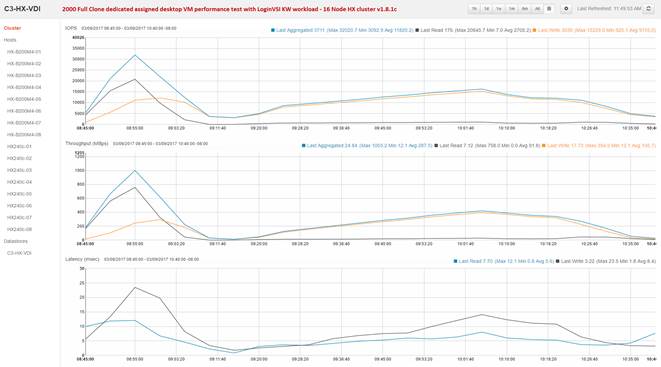Select the 1m time range button

tap(512, 8)
